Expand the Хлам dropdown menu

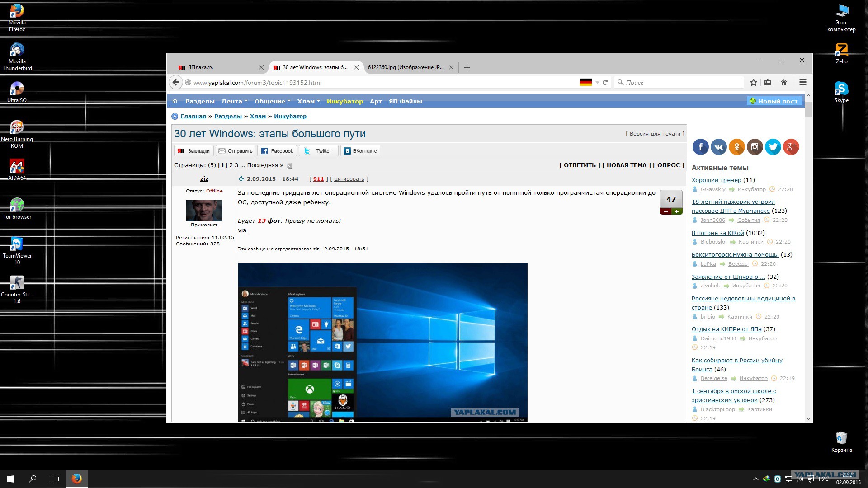(309, 101)
